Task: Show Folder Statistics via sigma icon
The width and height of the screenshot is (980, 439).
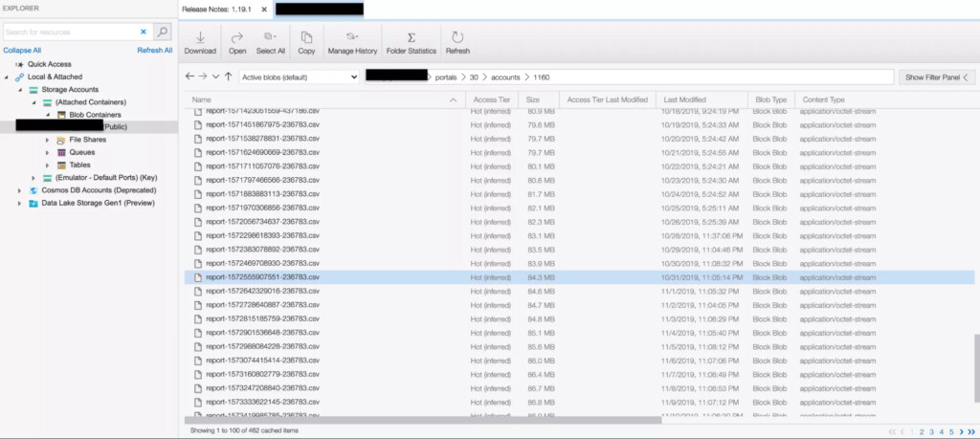Action: [x=412, y=37]
